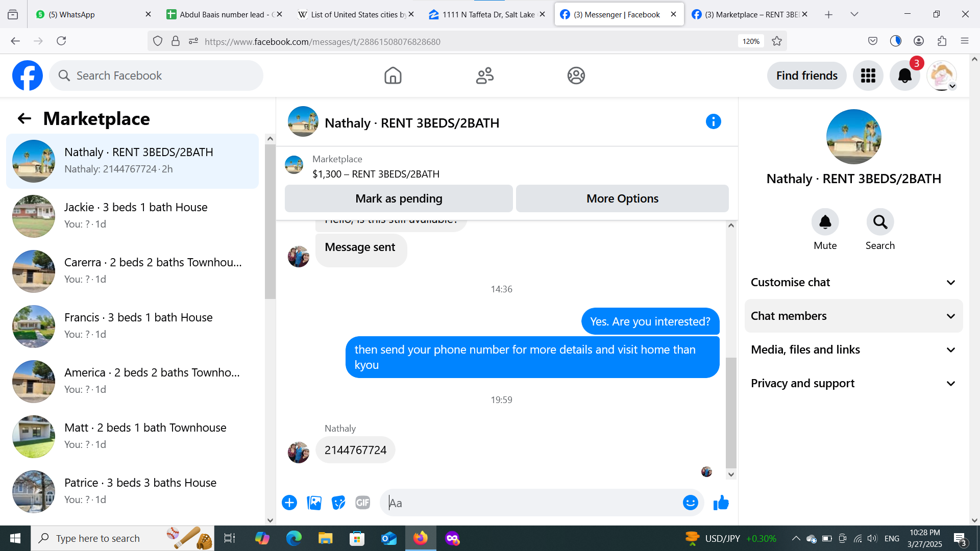Open the emoji picker in message box
The width and height of the screenshot is (980, 551).
[x=691, y=503]
